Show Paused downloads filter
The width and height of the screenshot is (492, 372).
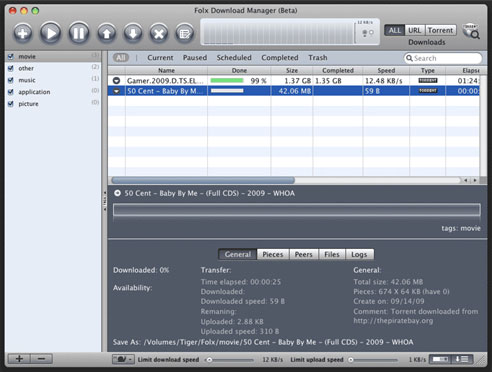pos(195,58)
